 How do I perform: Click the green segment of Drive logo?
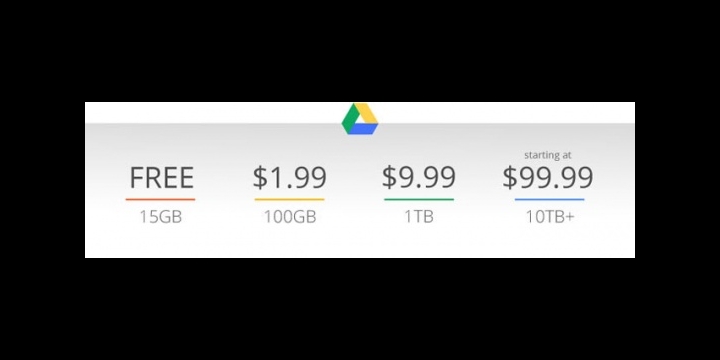(x=349, y=119)
